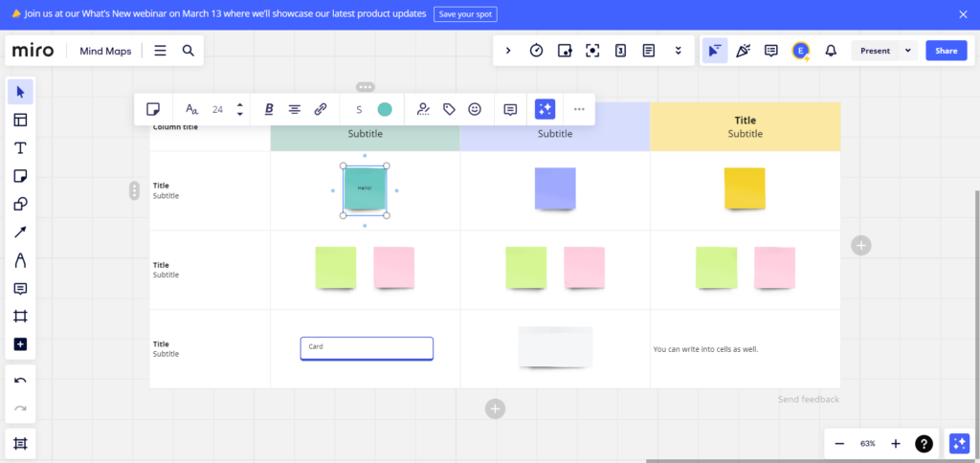Add a tag to sticky note

(449, 109)
